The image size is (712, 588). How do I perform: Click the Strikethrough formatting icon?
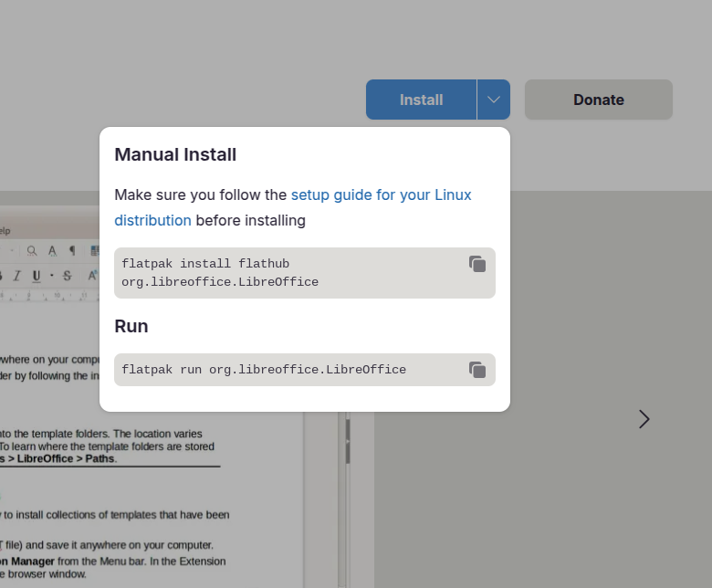[x=67, y=276]
